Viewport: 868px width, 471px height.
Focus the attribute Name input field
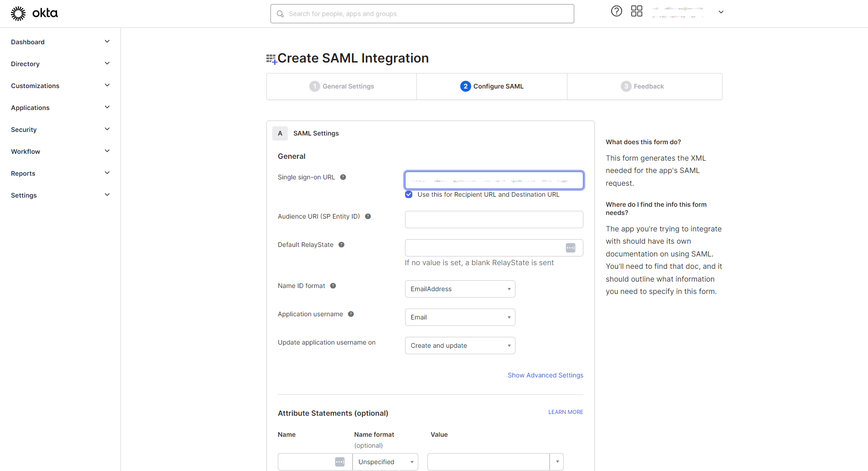[x=315, y=462]
